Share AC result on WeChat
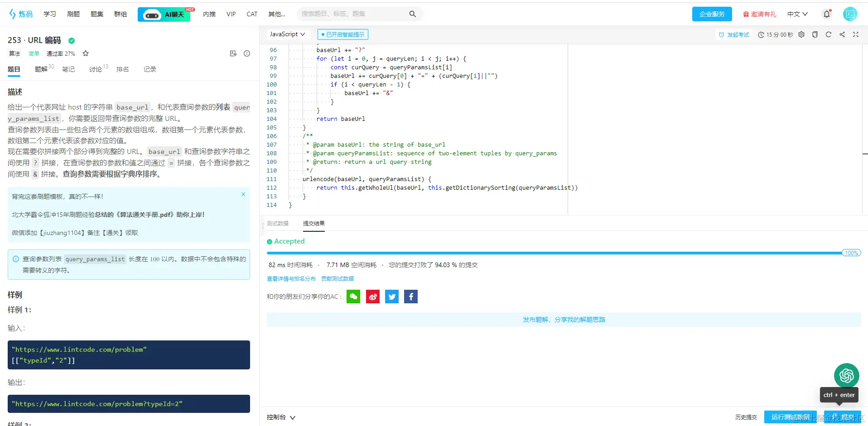This screenshot has height=426, width=868. click(353, 297)
